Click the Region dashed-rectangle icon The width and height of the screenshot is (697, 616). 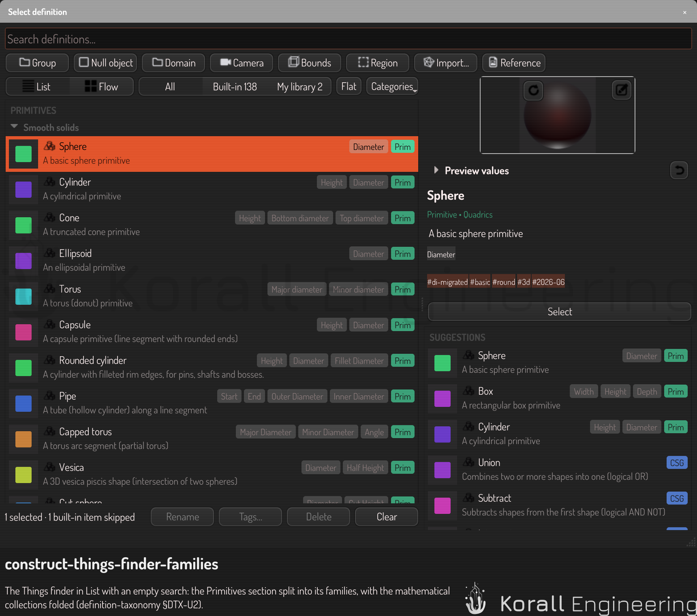(x=363, y=62)
